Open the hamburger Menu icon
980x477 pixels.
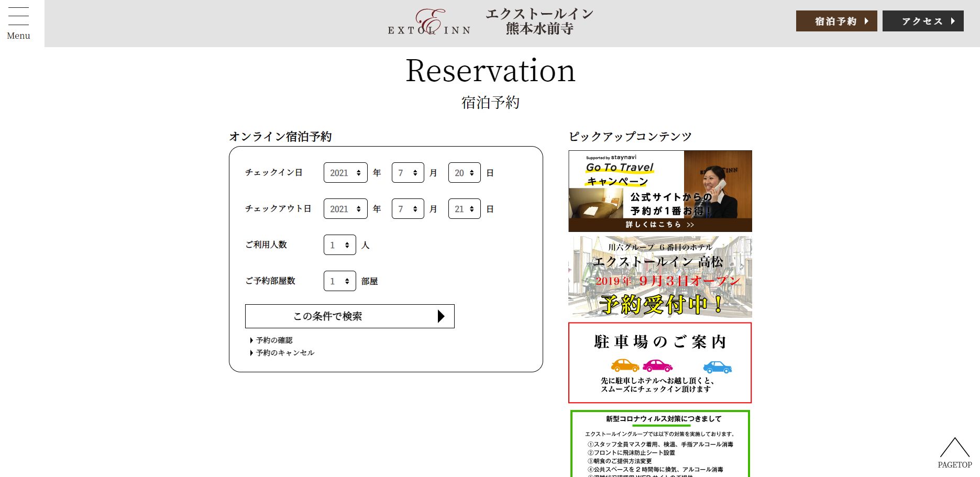point(18,23)
